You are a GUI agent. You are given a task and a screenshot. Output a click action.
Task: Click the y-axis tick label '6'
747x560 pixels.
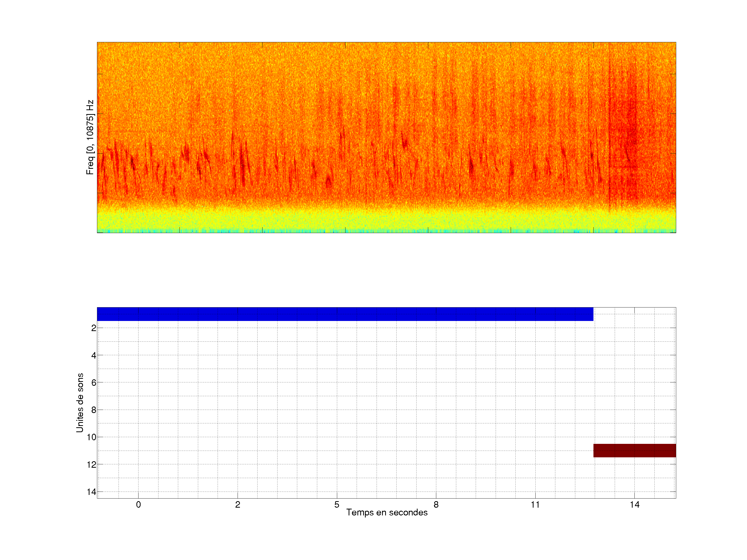[x=94, y=383]
